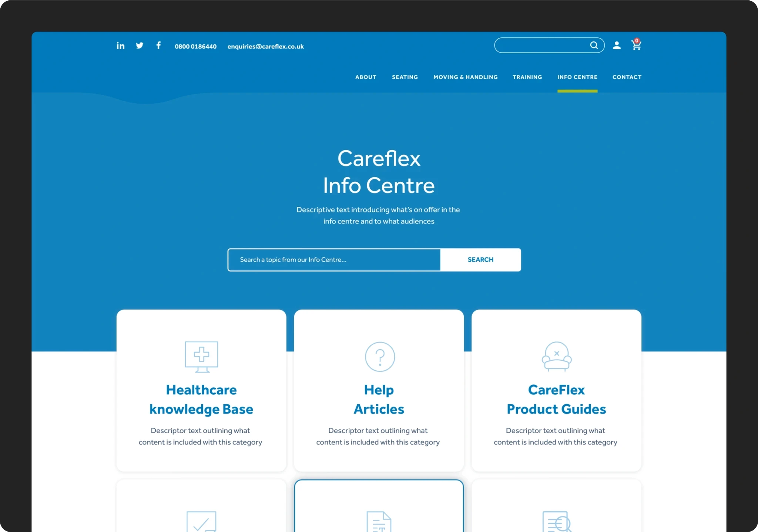Image resolution: width=758 pixels, height=532 pixels.
Task: Click the Training navigation menu item
Action: 527,77
